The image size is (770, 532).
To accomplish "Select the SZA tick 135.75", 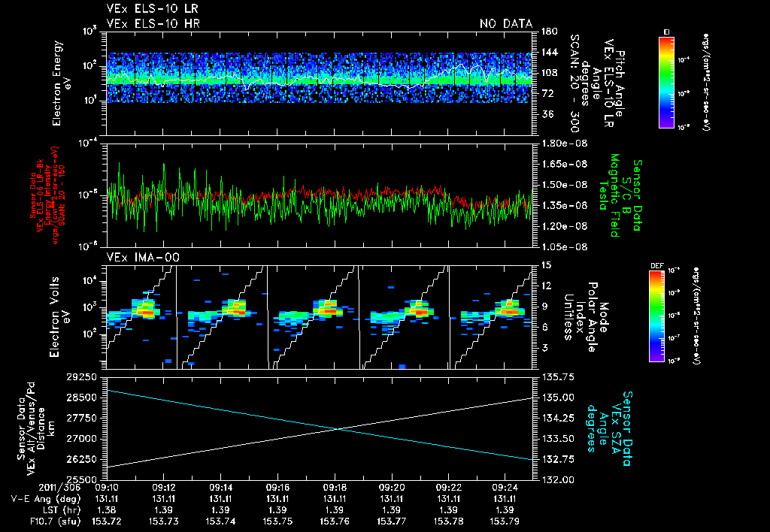I will pyautogui.click(x=559, y=377).
